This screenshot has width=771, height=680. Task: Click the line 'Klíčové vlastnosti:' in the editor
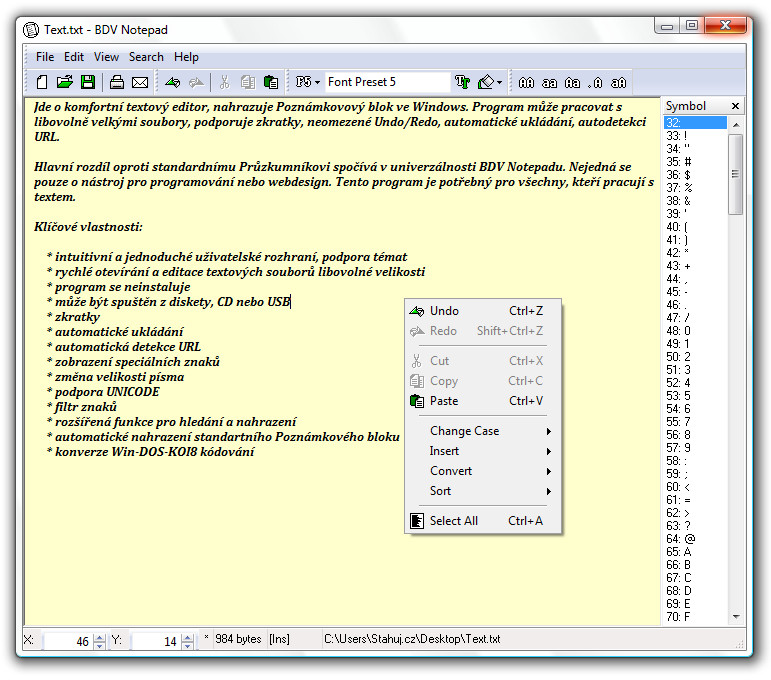coord(89,227)
